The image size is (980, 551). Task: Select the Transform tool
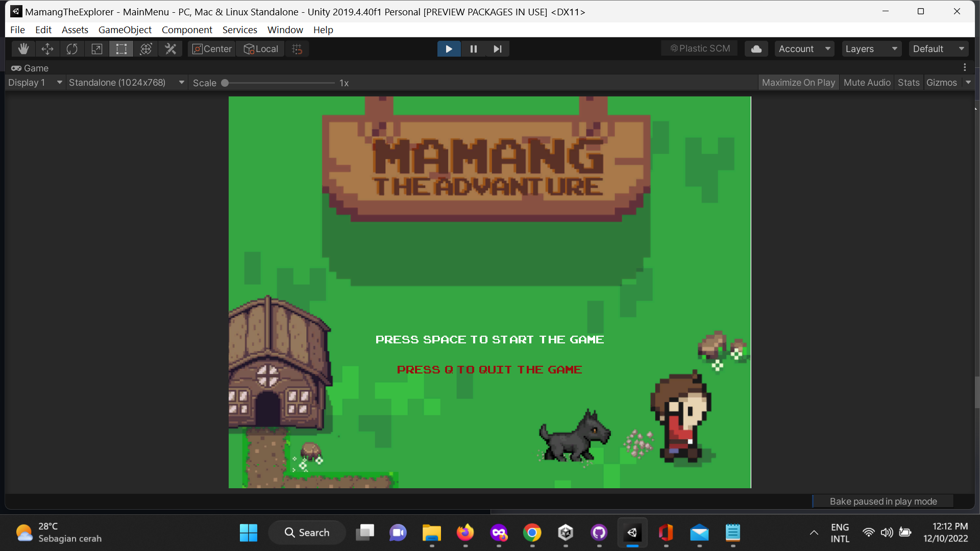(x=145, y=49)
